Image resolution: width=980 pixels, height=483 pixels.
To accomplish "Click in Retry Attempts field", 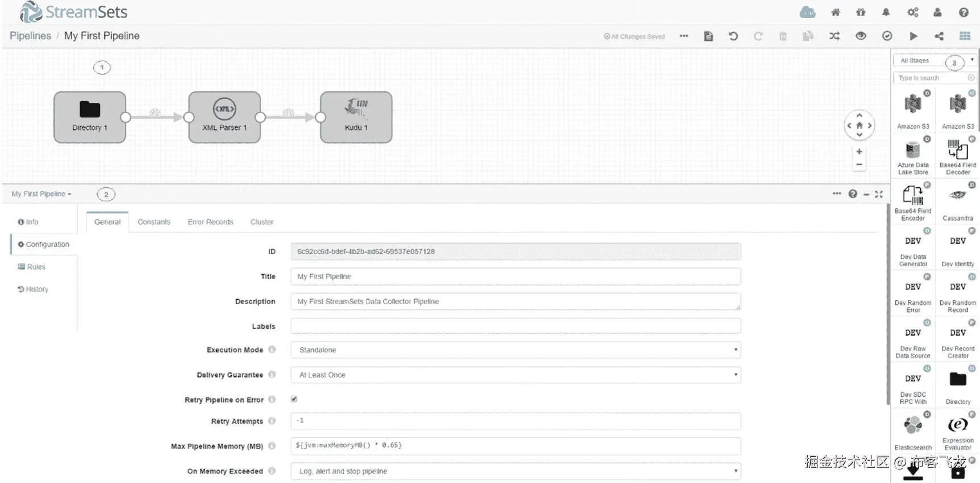I will [515, 421].
